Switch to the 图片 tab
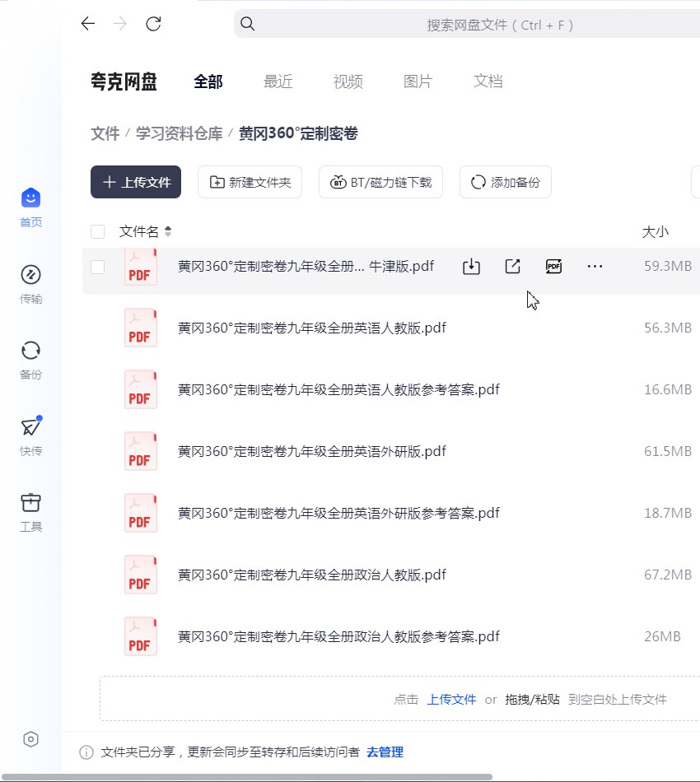This screenshot has height=782, width=700. coord(418,81)
